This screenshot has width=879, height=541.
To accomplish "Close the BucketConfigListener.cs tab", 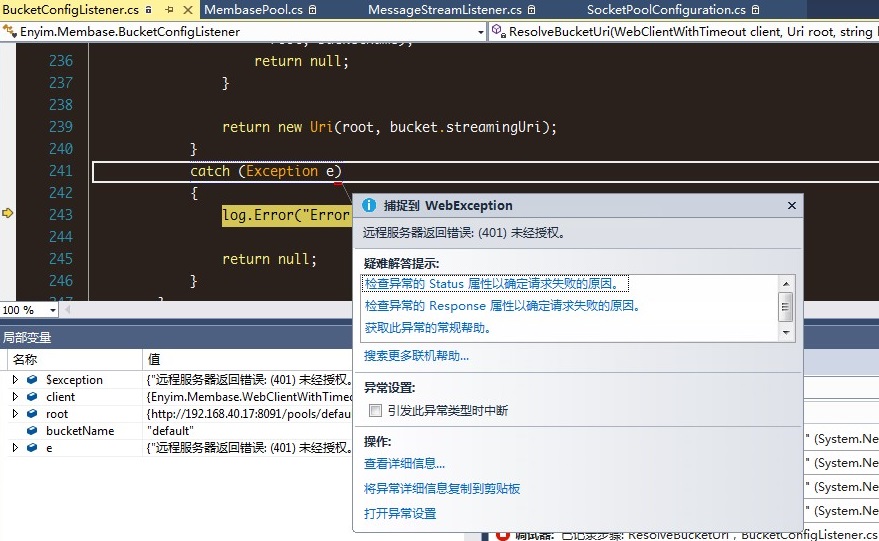I will click(188, 10).
